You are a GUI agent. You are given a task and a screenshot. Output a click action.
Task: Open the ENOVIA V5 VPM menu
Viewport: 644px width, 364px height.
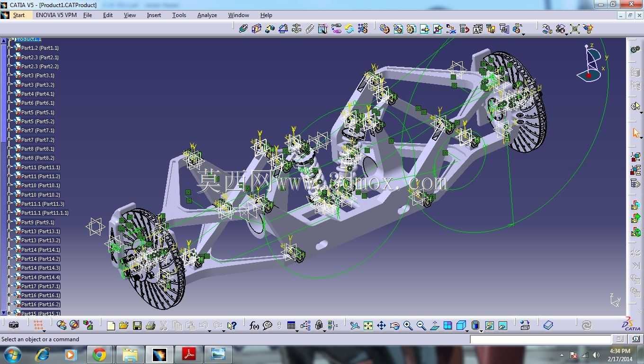point(56,15)
